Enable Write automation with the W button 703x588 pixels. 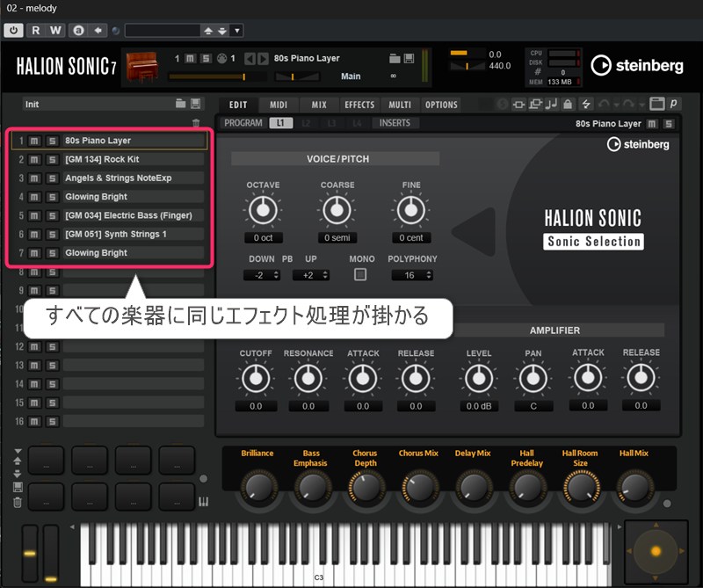(x=55, y=30)
